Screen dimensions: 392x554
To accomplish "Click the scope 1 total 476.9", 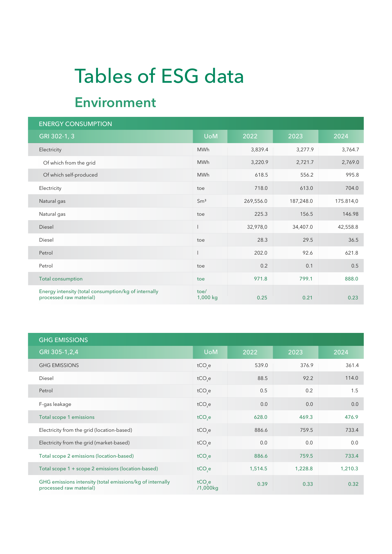I will coord(352,417).
